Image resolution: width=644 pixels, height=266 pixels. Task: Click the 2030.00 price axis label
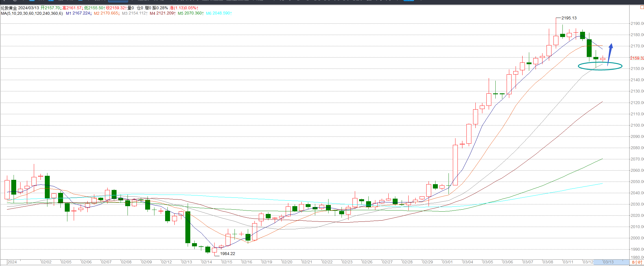[x=637, y=204]
